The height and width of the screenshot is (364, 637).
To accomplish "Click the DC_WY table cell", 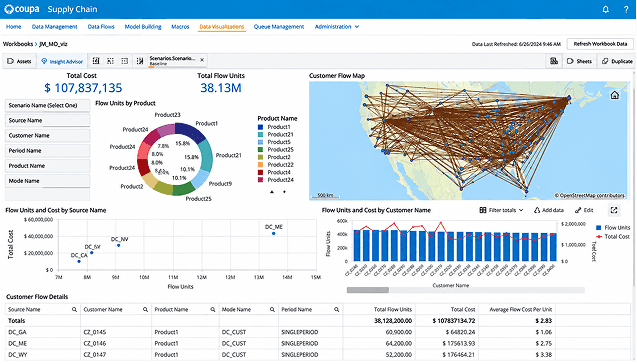I will [43, 355].
